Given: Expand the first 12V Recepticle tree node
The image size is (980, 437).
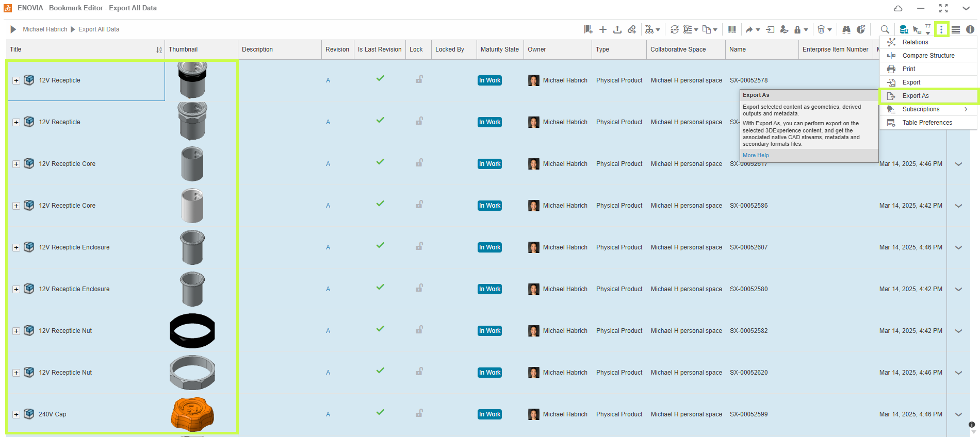Looking at the screenshot, I should [x=16, y=80].
